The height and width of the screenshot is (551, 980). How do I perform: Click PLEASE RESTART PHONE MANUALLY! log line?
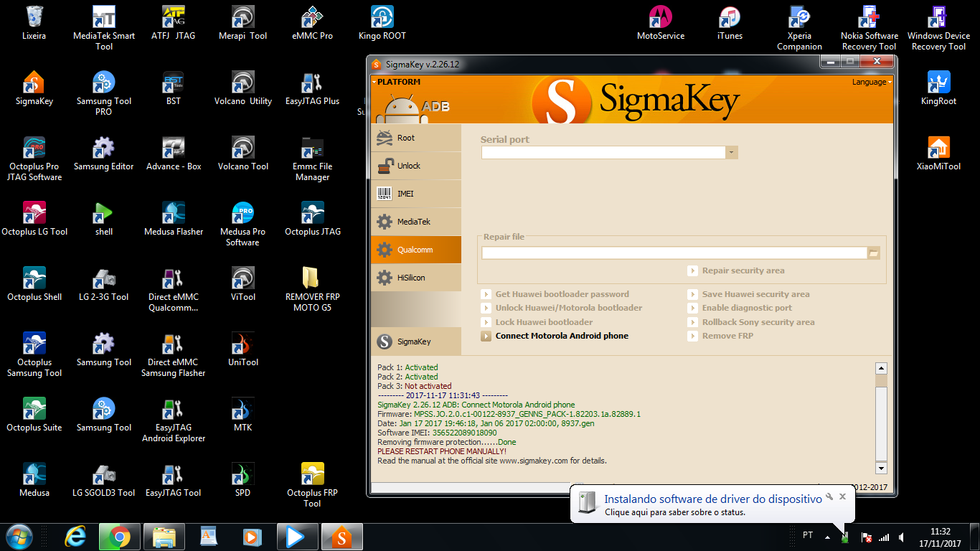pos(442,451)
